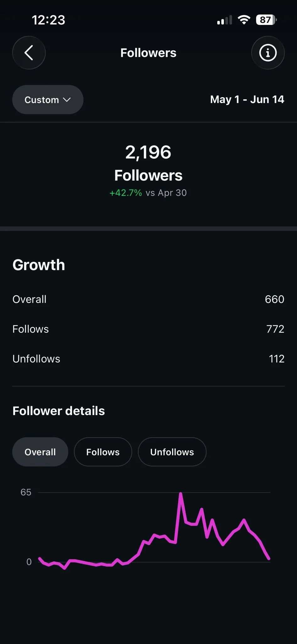Tap the +42.7% vs Apr 30 label
The image size is (297, 644).
pos(148,193)
